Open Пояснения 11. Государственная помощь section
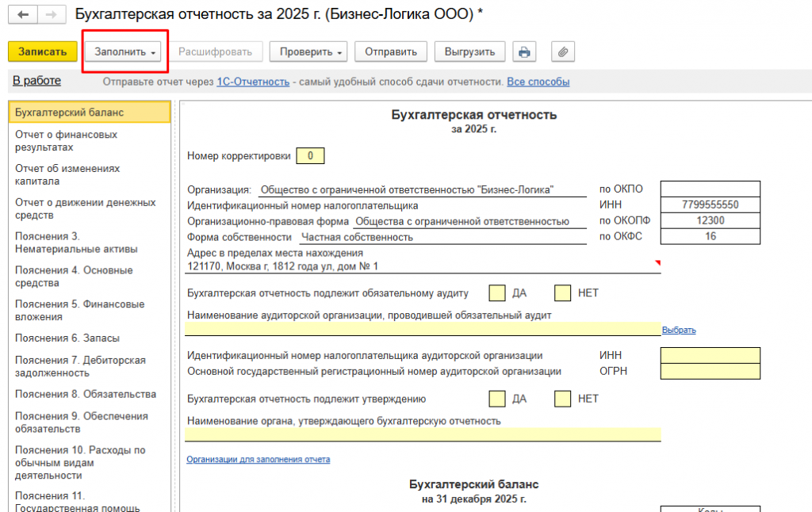812x512 pixels. tap(90, 501)
